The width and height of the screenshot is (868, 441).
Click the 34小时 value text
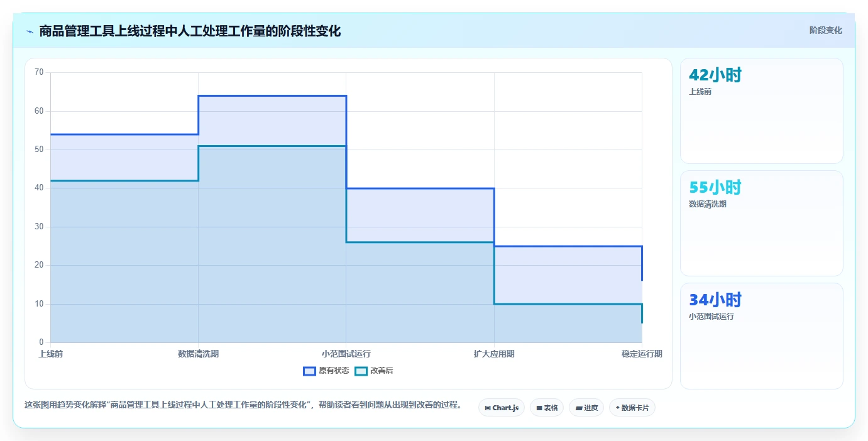pyautogui.click(x=715, y=300)
